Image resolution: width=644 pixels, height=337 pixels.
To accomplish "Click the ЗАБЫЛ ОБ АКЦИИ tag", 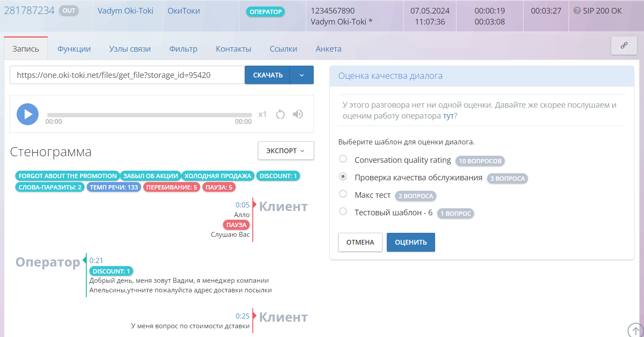I will 151,176.
